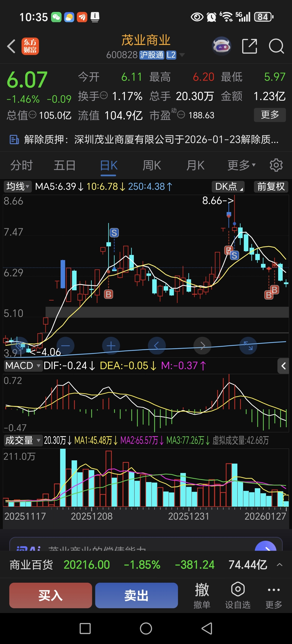This screenshot has height=644, width=292.
Task: Toggle the 前复权 adjustment setting
Action: (271, 187)
